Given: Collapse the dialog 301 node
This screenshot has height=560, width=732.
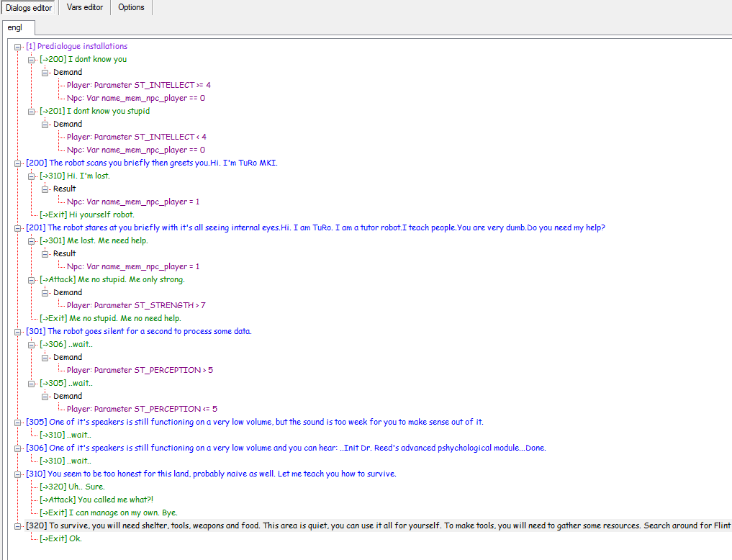Looking at the screenshot, I should tap(18, 332).
